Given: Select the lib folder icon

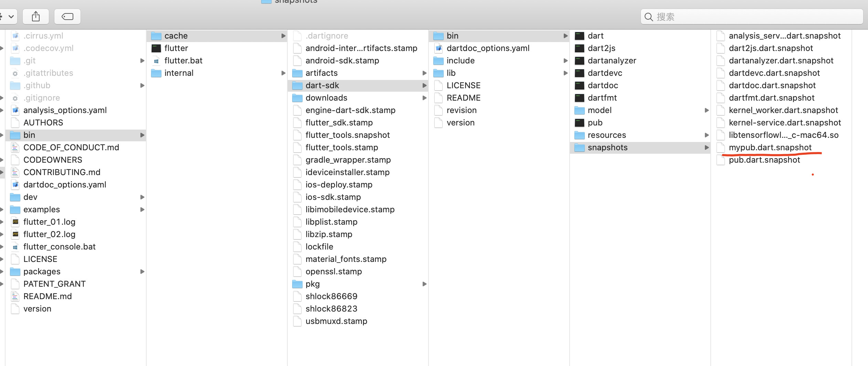Looking at the screenshot, I should (438, 73).
